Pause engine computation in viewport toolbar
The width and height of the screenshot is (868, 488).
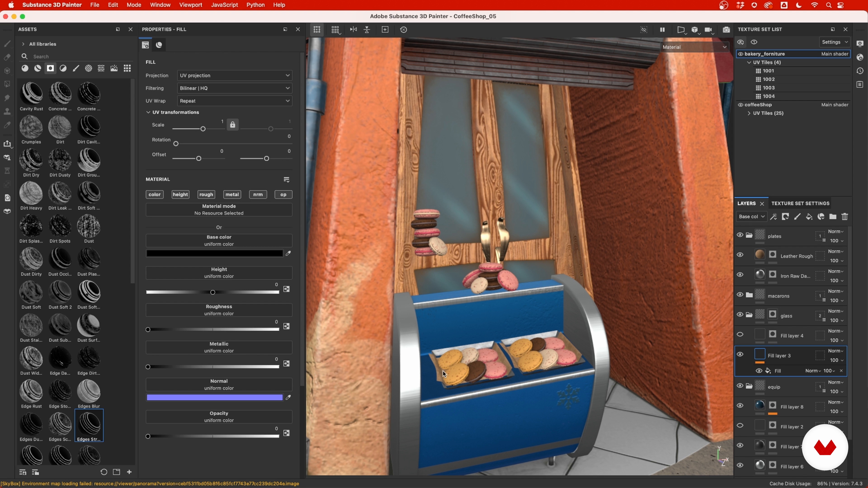[x=662, y=30]
